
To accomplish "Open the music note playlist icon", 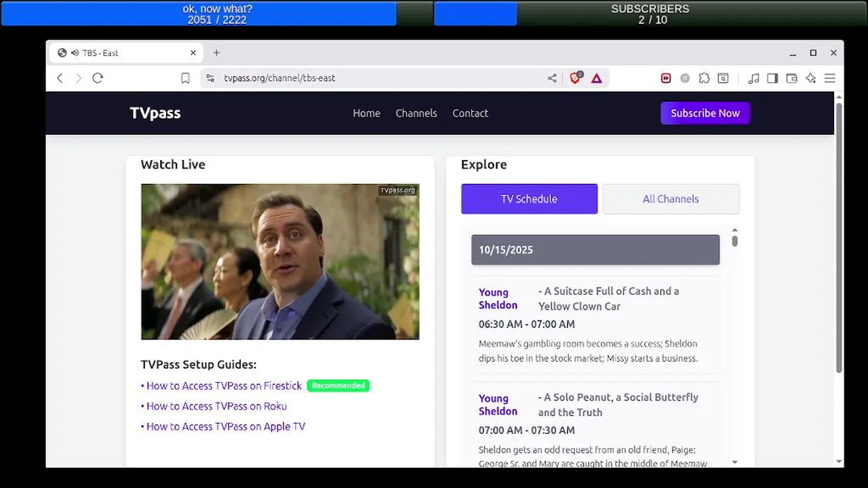I will [x=753, y=78].
